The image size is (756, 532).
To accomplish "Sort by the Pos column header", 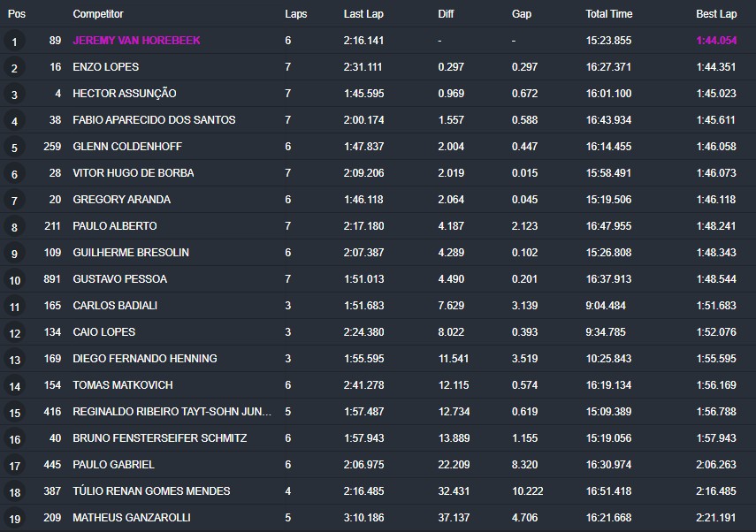I will (17, 14).
